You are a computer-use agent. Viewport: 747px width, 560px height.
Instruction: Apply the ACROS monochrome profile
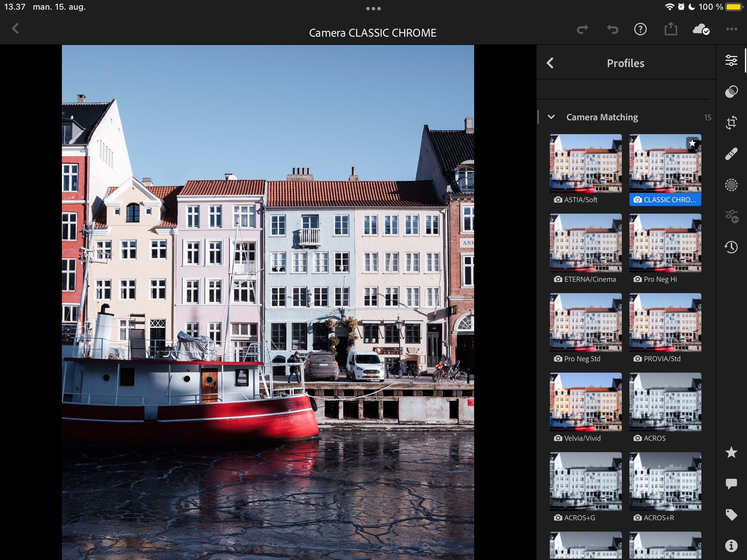point(665,402)
